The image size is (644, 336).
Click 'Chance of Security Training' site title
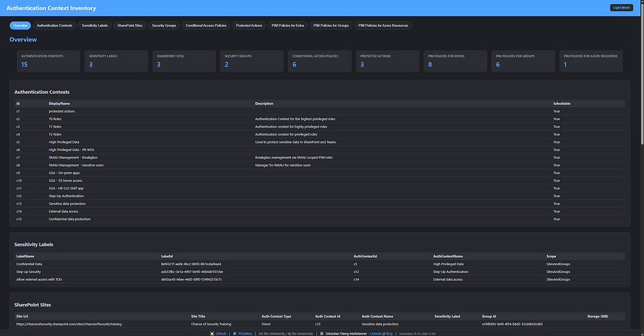point(211,325)
